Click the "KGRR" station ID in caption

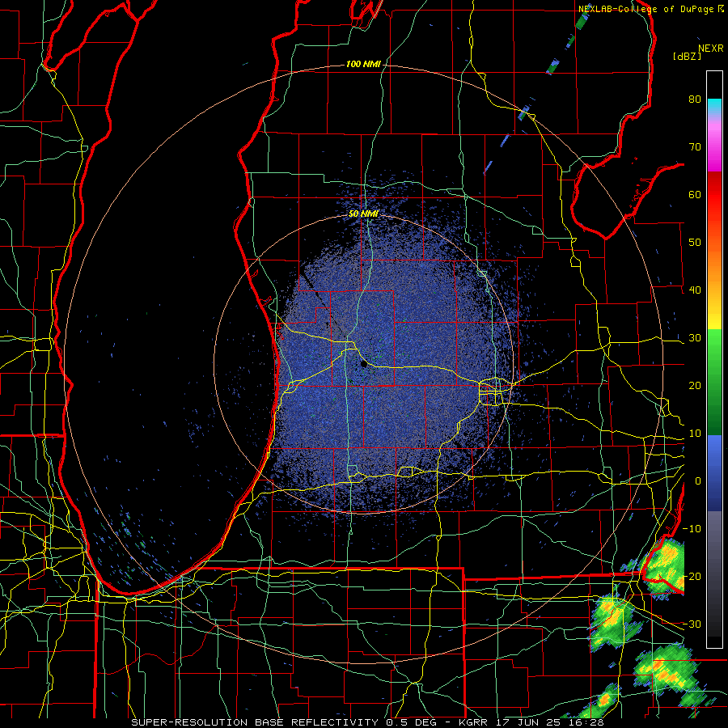coord(472,722)
